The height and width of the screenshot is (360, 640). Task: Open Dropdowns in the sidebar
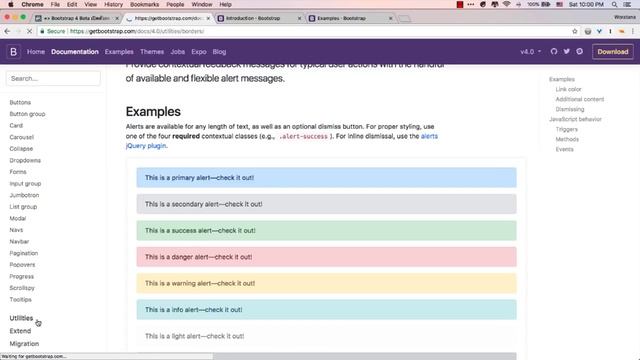(25, 160)
